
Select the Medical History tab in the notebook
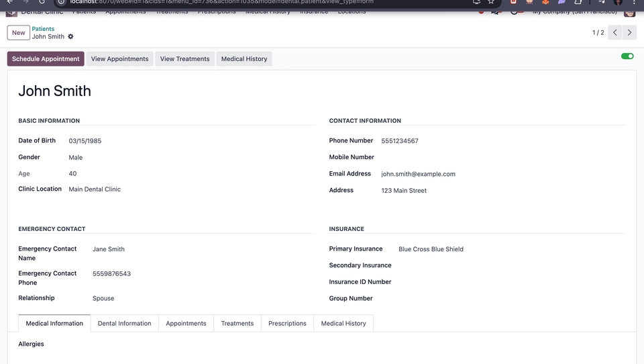click(x=343, y=323)
